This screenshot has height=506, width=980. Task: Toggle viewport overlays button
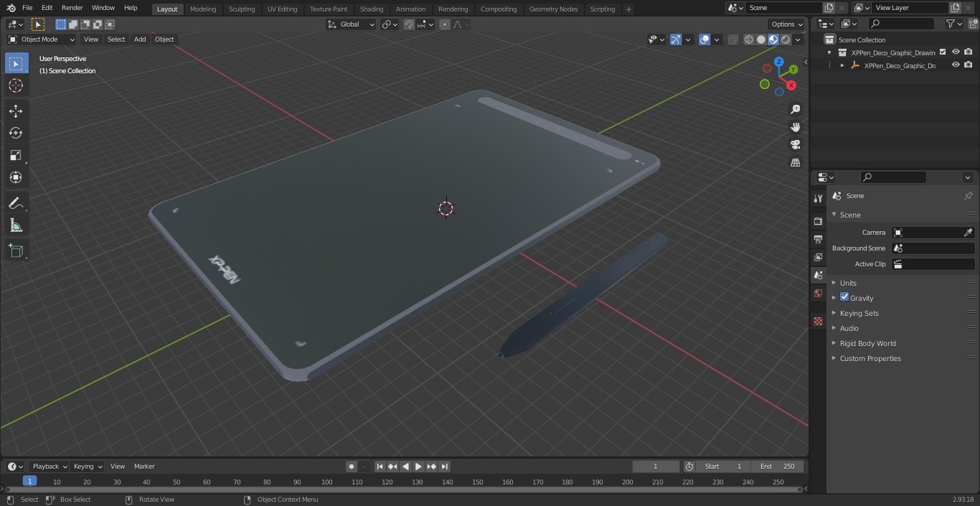705,39
